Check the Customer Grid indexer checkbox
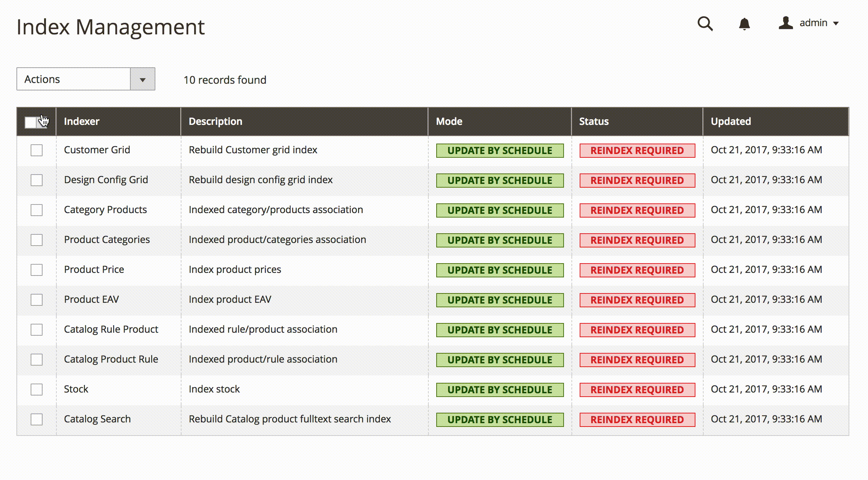 coord(37,150)
